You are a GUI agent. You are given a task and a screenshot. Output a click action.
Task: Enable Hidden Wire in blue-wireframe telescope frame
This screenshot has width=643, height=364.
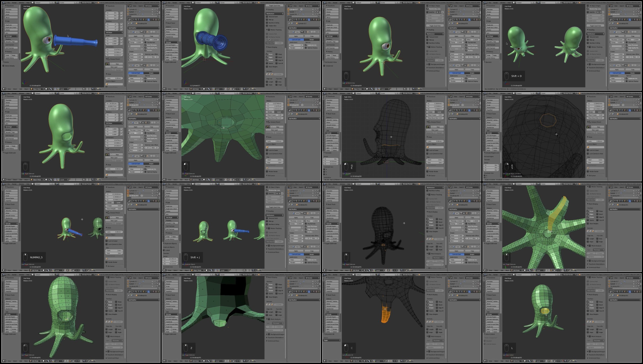(x=267, y=26)
